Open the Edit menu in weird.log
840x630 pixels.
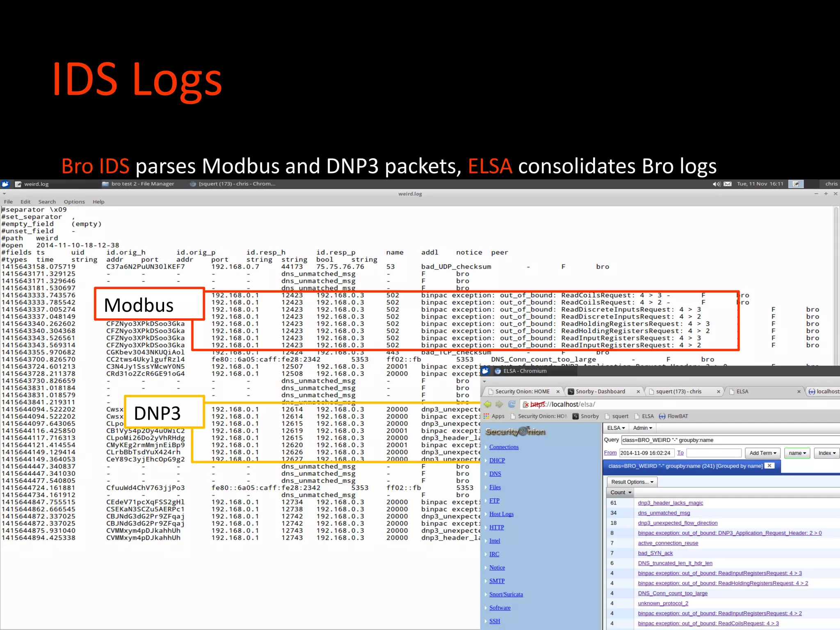25,202
